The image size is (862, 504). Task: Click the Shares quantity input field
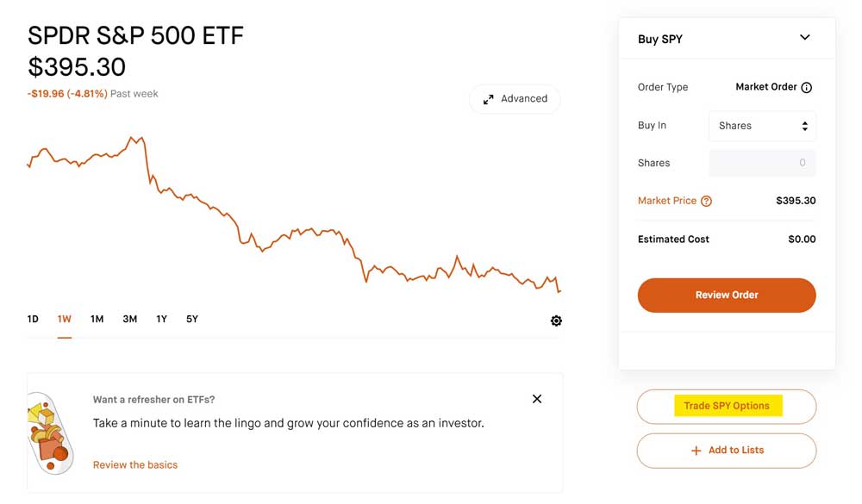coord(762,163)
